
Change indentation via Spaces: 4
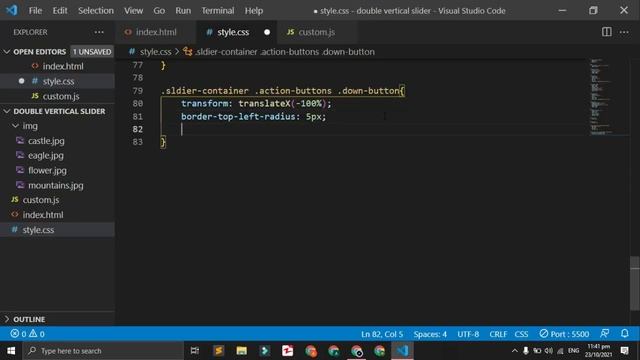point(430,334)
